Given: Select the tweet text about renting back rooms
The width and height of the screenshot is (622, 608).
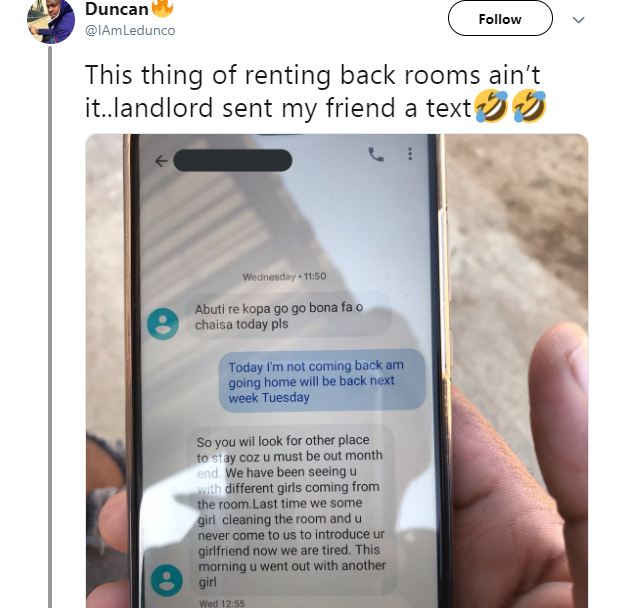Looking at the screenshot, I should tap(316, 91).
